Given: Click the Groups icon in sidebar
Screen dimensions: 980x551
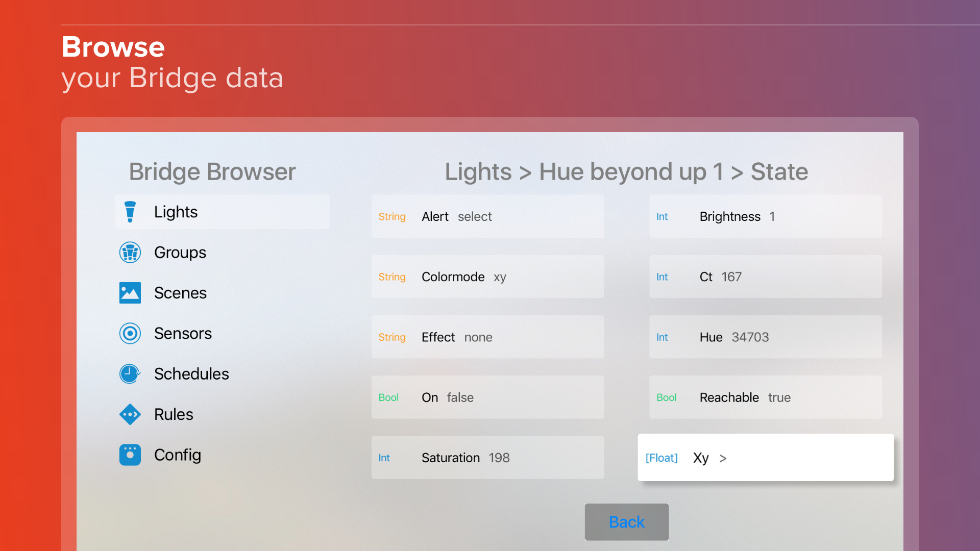Looking at the screenshot, I should tap(130, 253).
